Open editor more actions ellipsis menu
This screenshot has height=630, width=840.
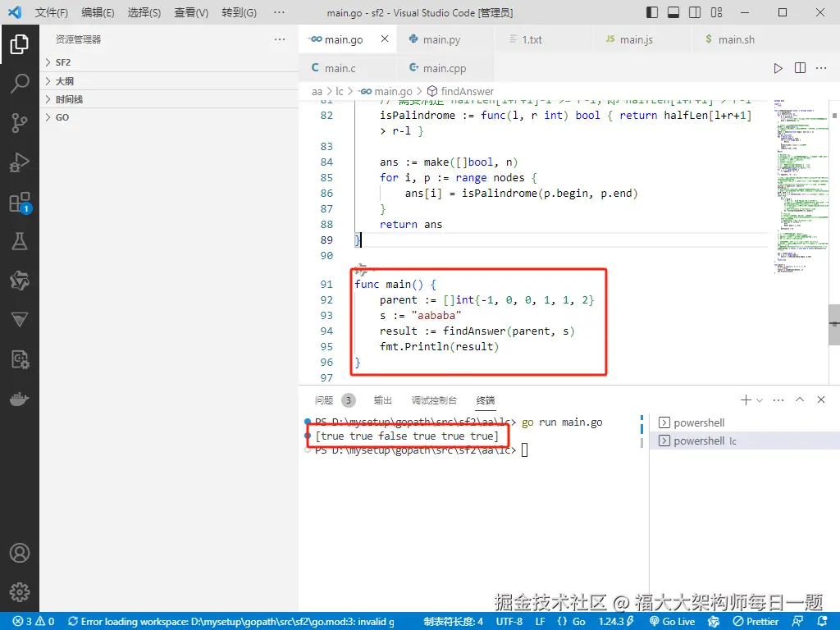click(821, 68)
